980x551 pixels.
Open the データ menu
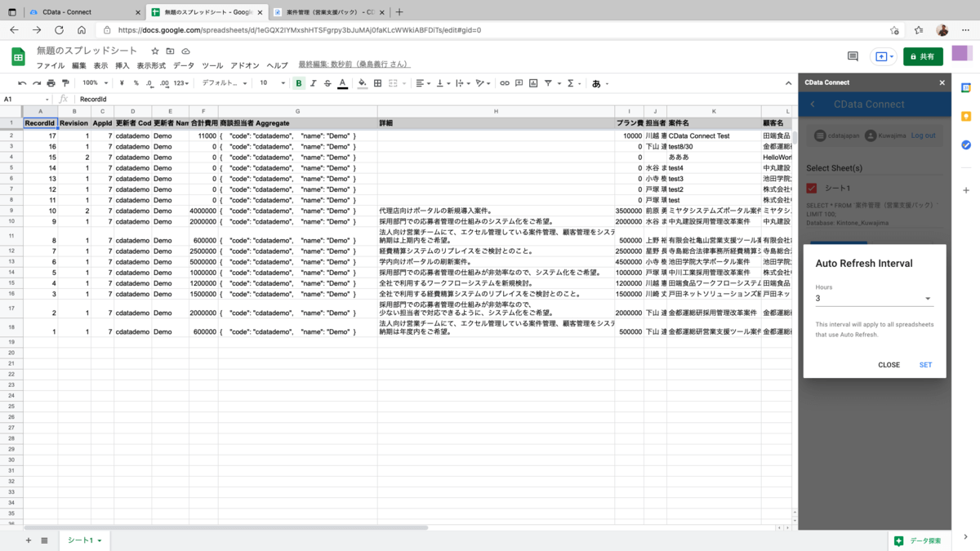pos(184,65)
